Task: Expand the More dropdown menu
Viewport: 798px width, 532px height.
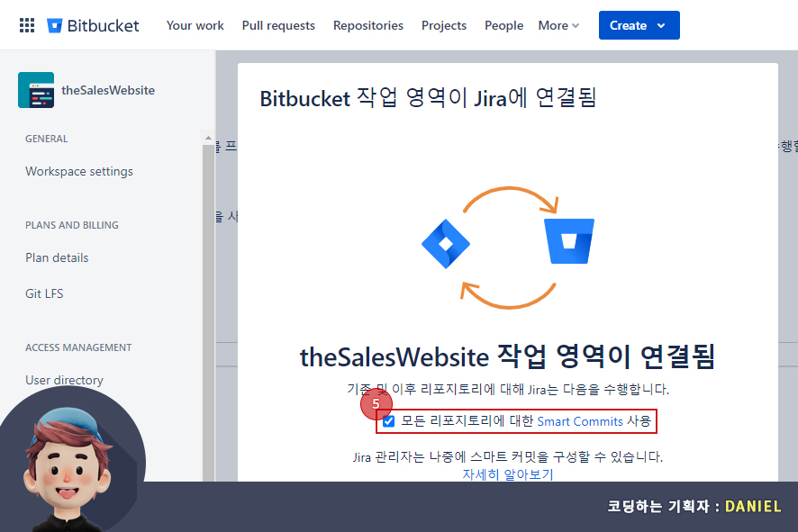Action: click(x=558, y=25)
